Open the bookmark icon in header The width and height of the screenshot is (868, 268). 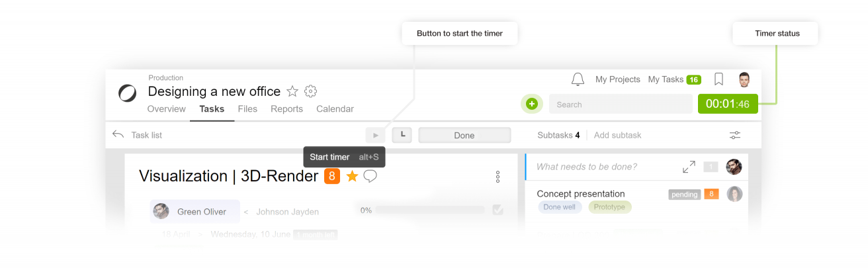coord(718,79)
